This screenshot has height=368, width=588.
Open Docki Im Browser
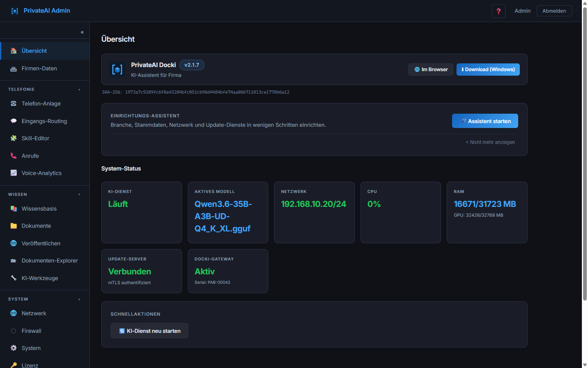[x=431, y=70]
